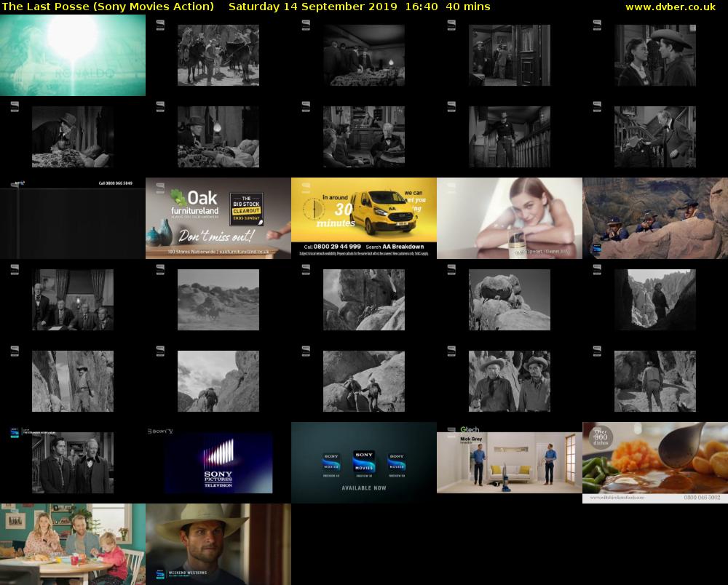Open thumbnail of man between tall rock walls

coord(72,381)
